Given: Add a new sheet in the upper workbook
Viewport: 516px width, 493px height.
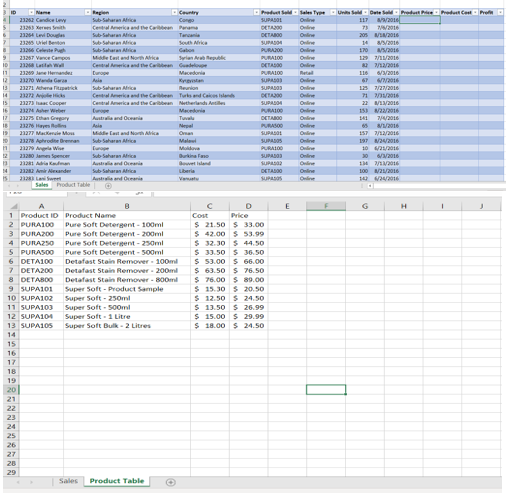Looking at the screenshot, I should pyautogui.click(x=108, y=186).
